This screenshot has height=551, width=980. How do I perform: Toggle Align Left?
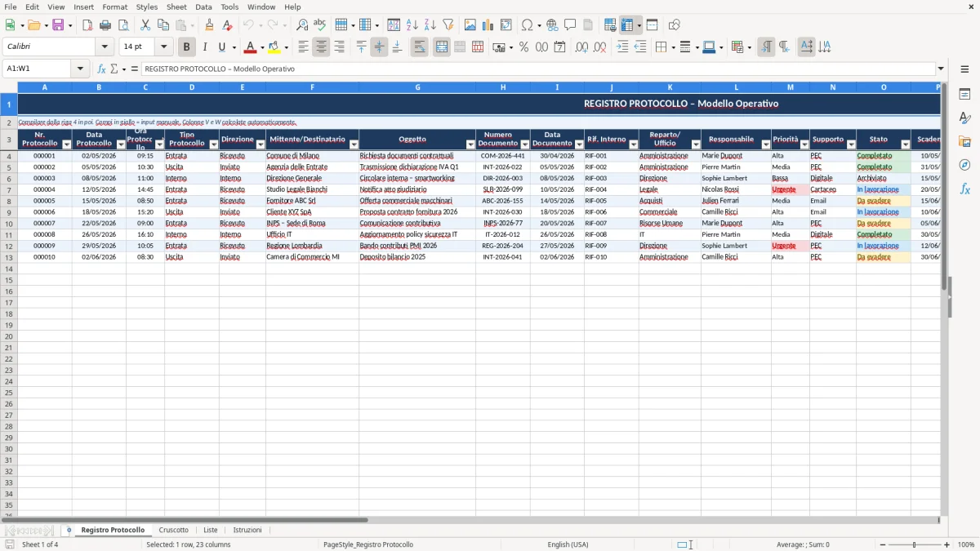303,47
